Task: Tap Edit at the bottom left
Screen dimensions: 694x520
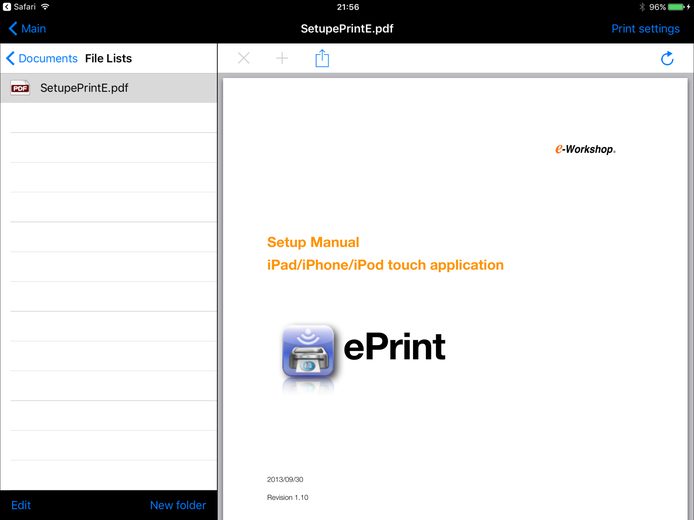Action: pyautogui.click(x=21, y=505)
